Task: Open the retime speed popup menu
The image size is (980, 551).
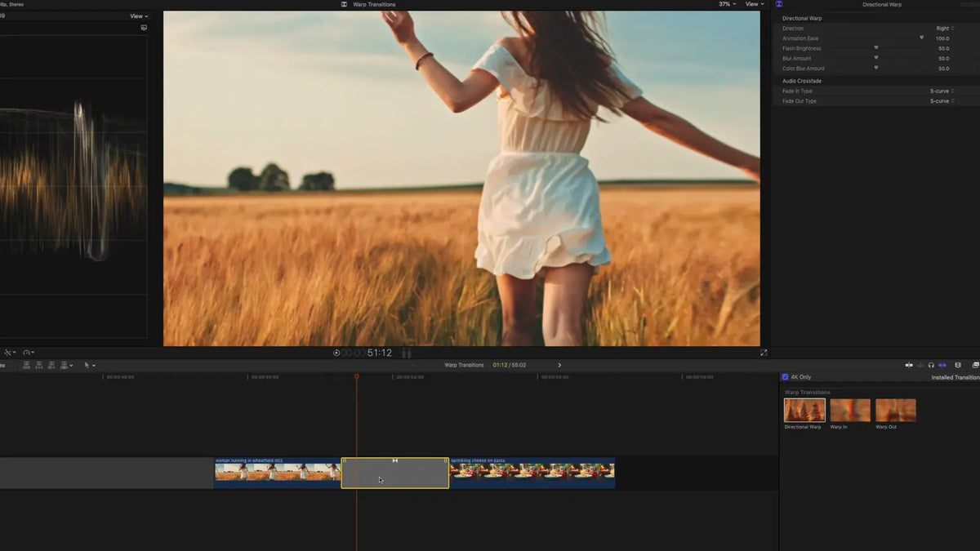Action: coord(29,353)
